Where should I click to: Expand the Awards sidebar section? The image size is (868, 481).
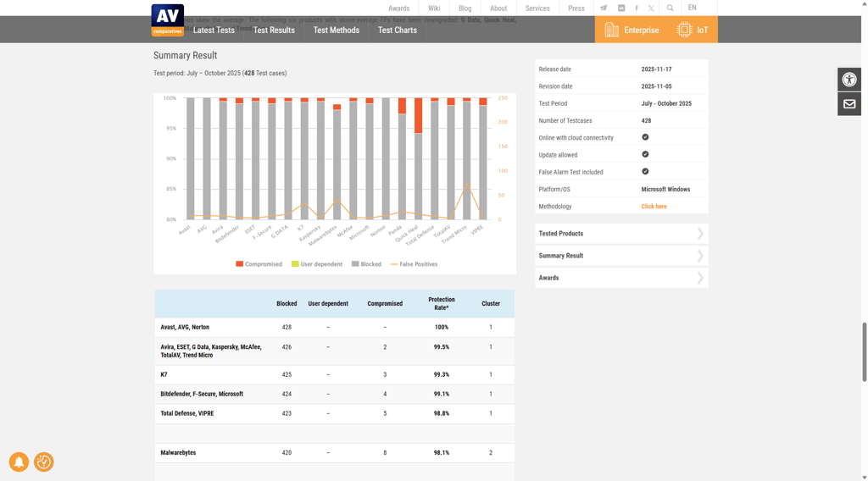click(621, 278)
